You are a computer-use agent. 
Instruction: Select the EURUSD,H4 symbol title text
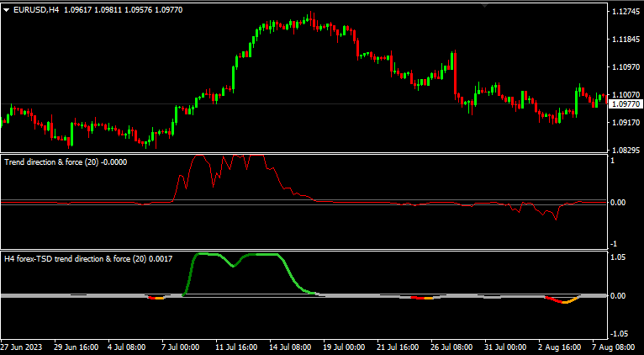[36, 10]
